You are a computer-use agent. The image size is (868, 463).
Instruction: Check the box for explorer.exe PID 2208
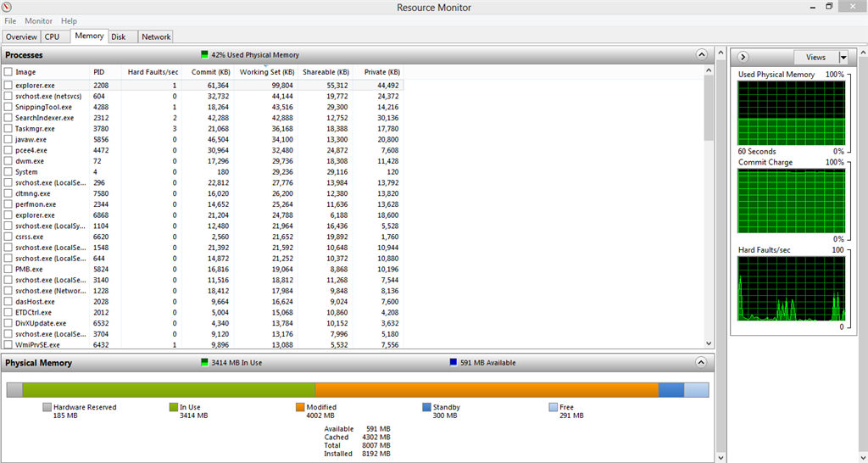pyautogui.click(x=8, y=86)
